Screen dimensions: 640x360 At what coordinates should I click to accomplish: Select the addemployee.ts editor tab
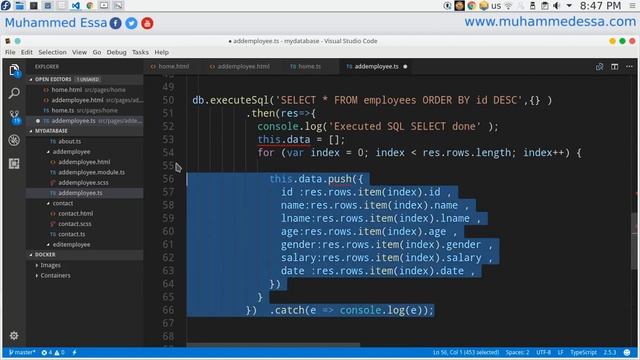[376, 67]
